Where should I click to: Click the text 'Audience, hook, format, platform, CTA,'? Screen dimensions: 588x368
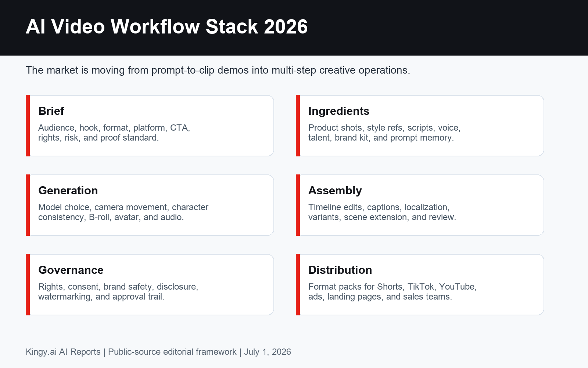[114, 128]
